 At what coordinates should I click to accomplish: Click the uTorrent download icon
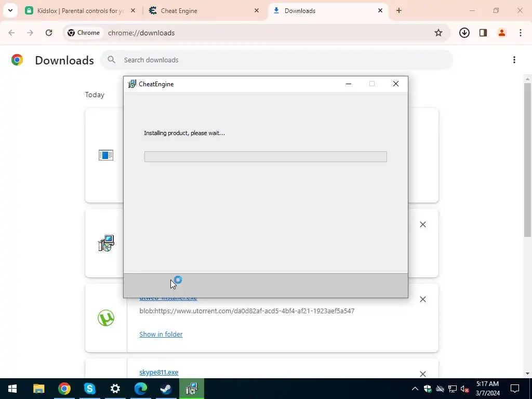coord(106,318)
